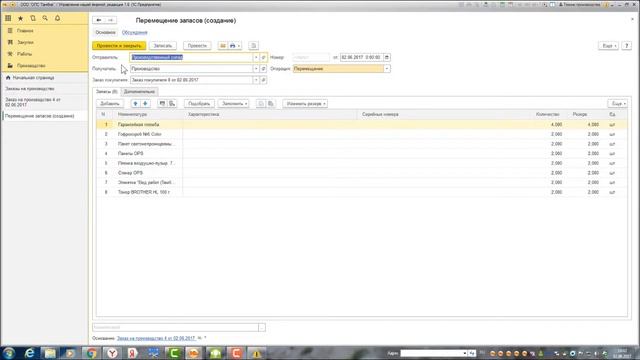Click the Количество column header
Screen dimensions: 640x360
(547, 114)
